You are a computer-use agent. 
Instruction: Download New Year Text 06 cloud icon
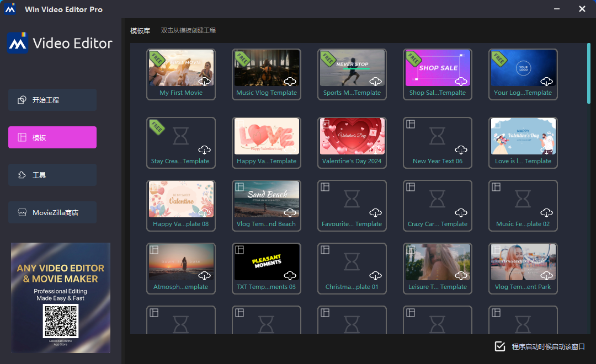tap(461, 149)
